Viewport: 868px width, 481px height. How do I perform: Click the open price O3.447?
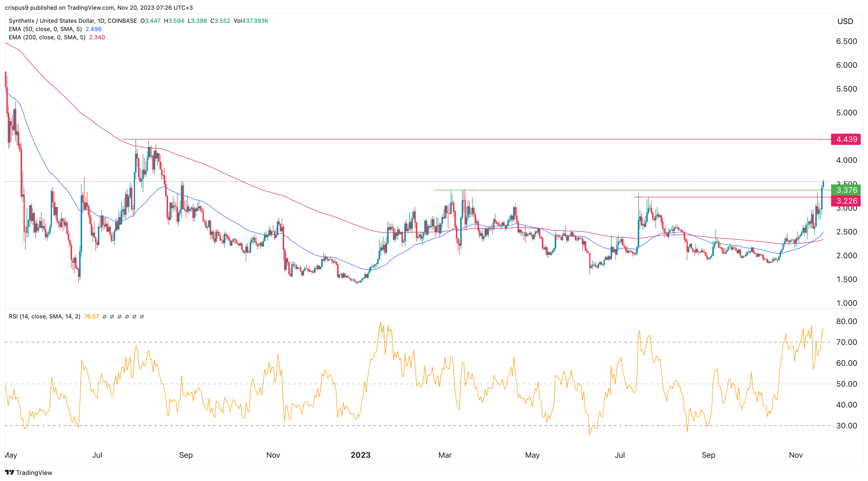click(x=150, y=21)
